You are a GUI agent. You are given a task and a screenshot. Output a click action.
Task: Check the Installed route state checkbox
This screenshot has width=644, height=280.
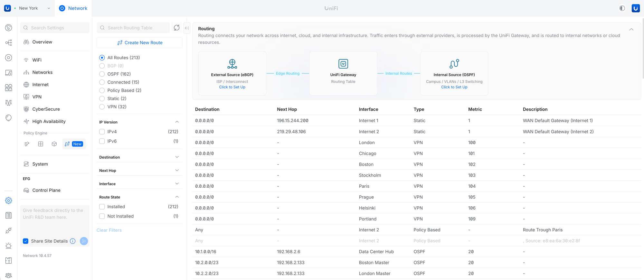(102, 207)
